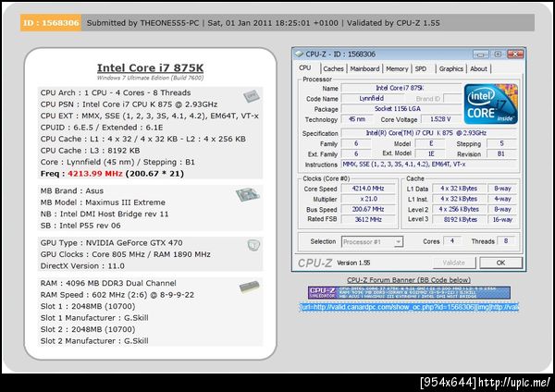
Task: Click the Package field Socket 1156 LGA
Action: point(401,109)
